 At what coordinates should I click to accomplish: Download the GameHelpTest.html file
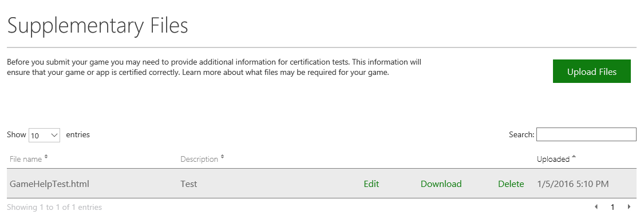click(x=441, y=184)
